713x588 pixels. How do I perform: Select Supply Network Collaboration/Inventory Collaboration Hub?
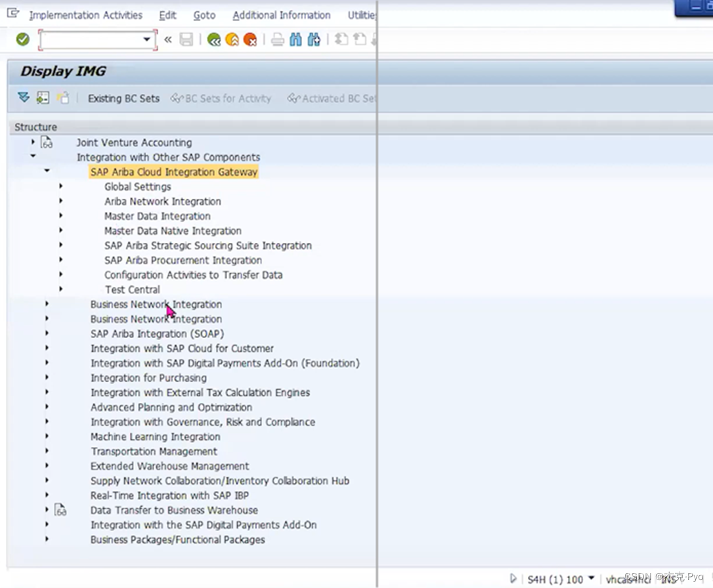(220, 481)
